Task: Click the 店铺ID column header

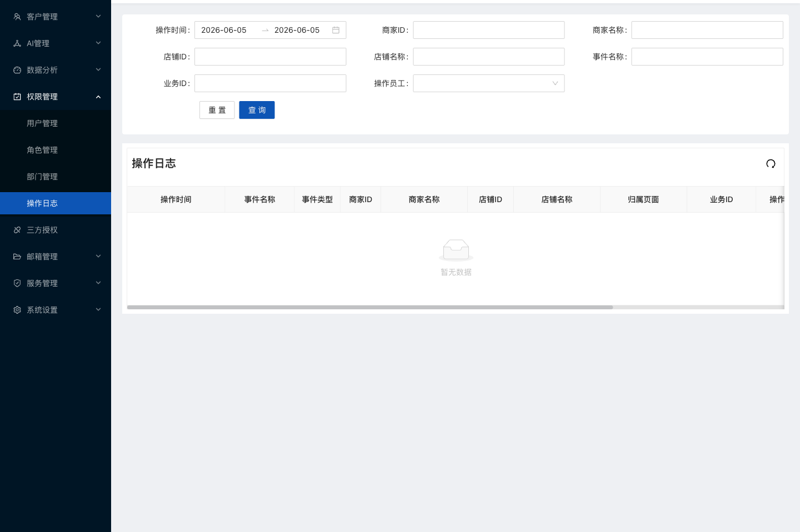Action: tap(491, 199)
